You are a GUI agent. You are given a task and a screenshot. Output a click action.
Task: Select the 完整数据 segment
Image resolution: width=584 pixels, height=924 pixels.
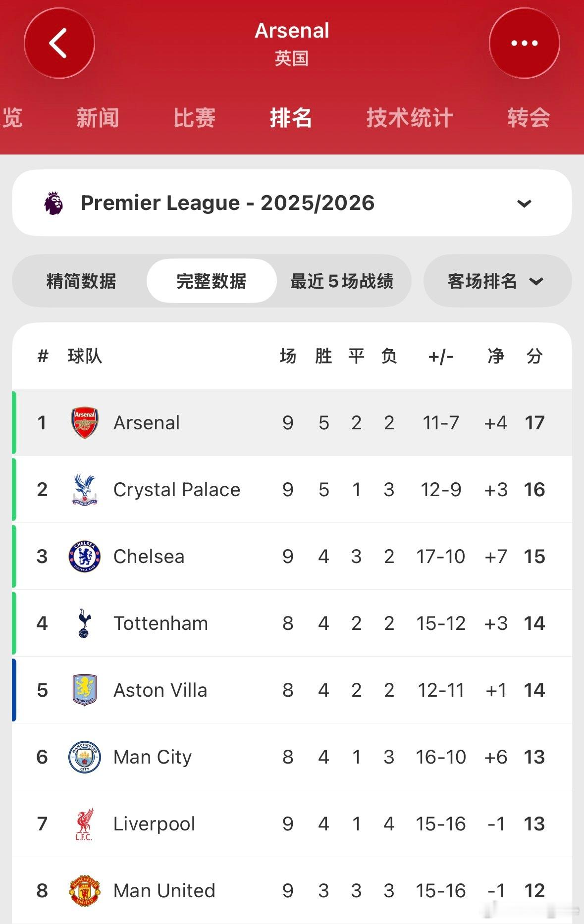(x=212, y=281)
